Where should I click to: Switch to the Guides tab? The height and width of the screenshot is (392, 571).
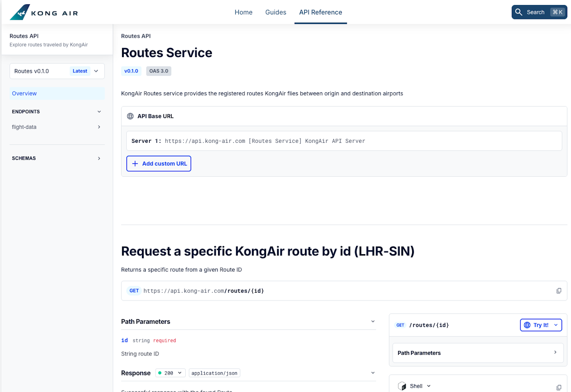click(276, 12)
